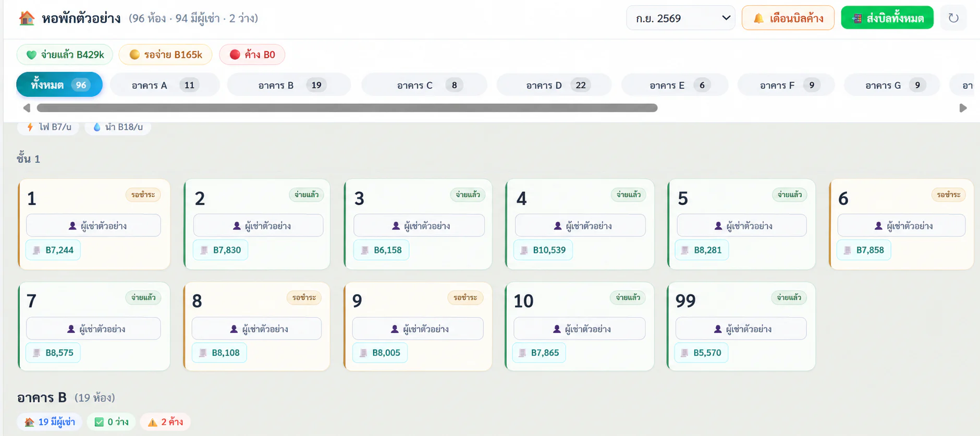Open the อาคาร E tab
This screenshot has height=436, width=980.
675,85
